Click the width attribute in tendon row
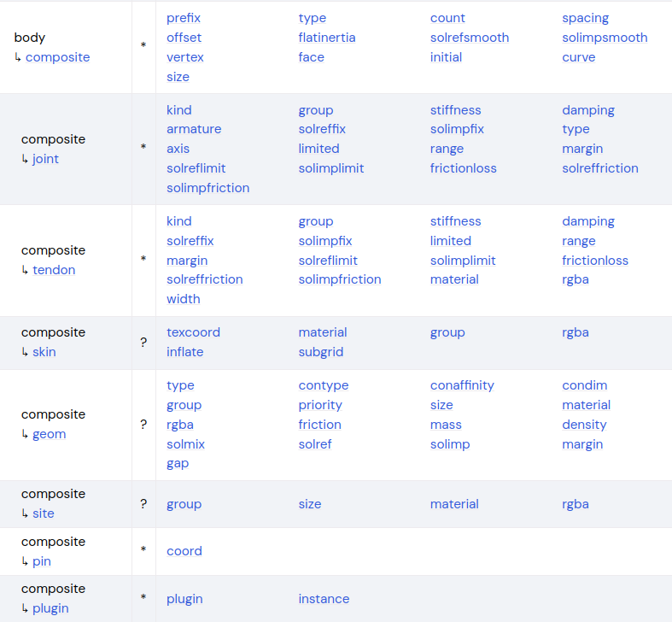The width and height of the screenshot is (672, 622). [x=184, y=299]
